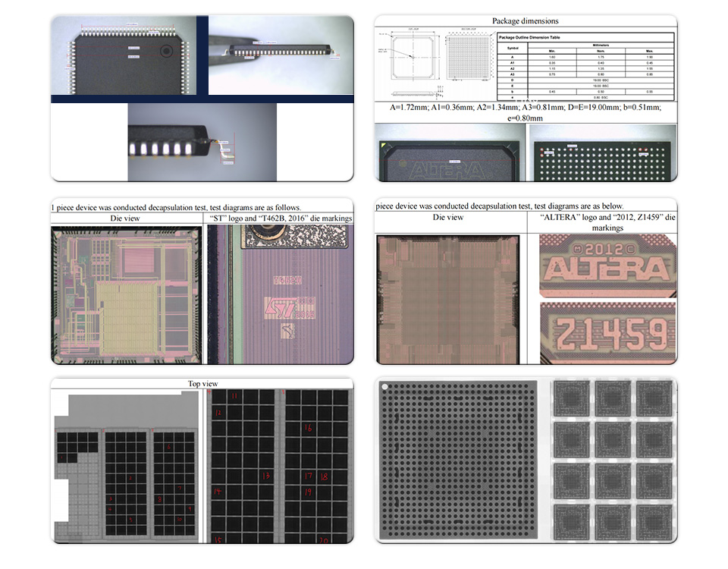Click the red number 14 on the grid
This screenshot has width=728, height=569.
pos(218,492)
